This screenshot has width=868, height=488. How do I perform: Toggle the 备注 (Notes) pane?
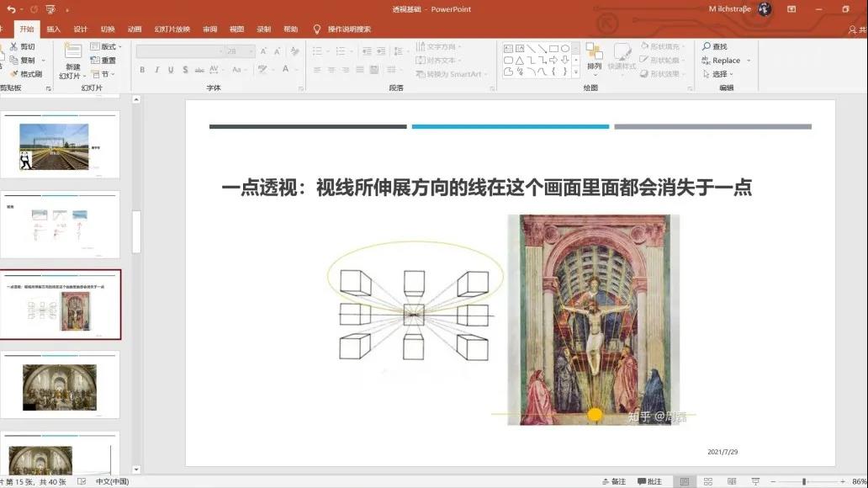coord(613,481)
